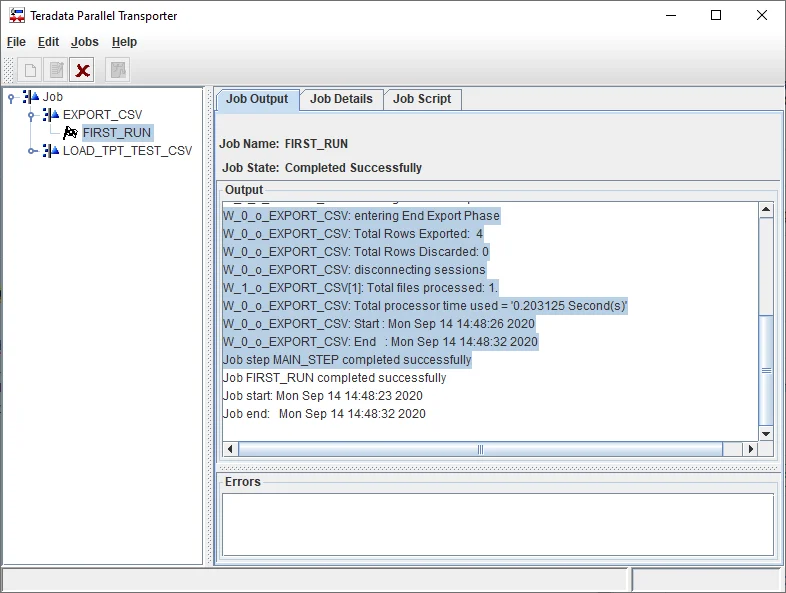This screenshot has width=786, height=593.
Task: Open the Jobs menu
Action: pos(85,42)
